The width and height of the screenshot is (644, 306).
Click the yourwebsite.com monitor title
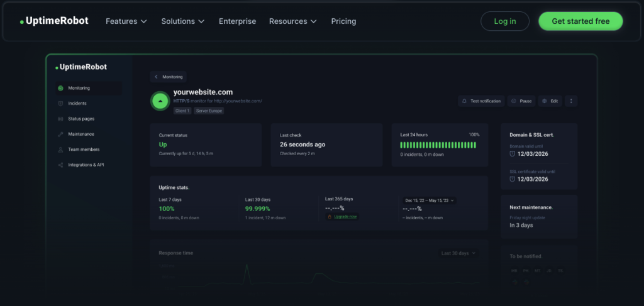[203, 92]
